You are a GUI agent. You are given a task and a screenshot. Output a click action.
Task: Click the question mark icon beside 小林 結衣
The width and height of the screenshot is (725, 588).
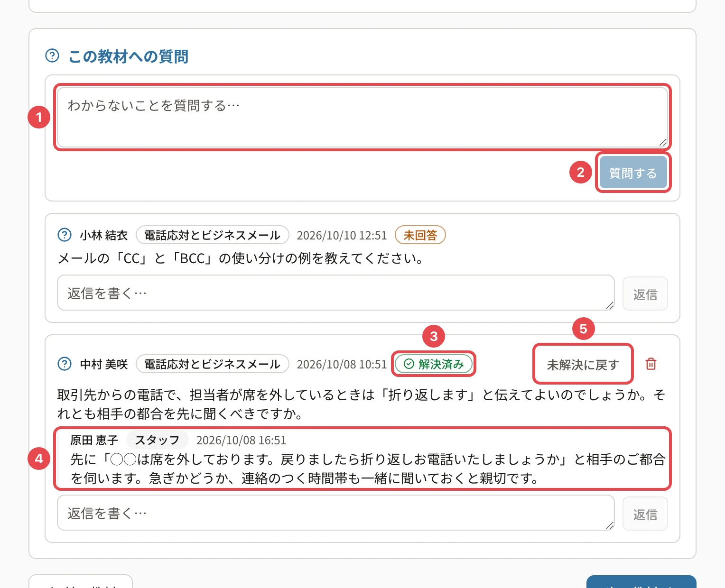point(65,235)
